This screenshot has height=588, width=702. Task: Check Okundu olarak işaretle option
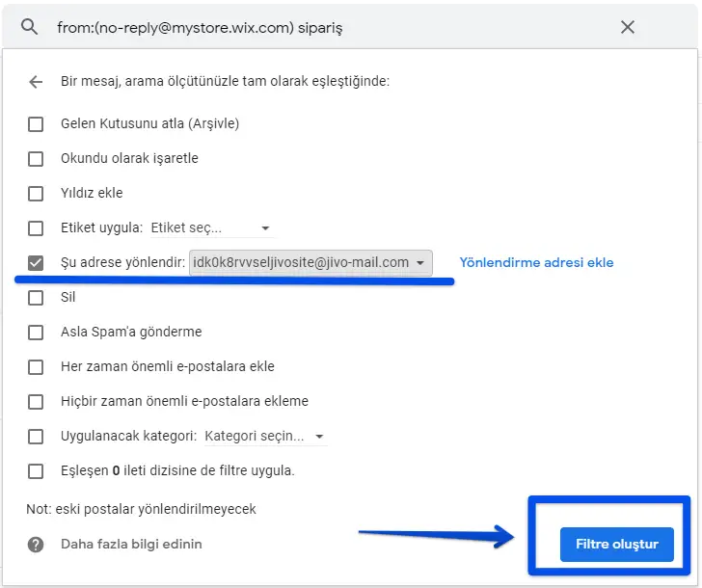point(36,158)
